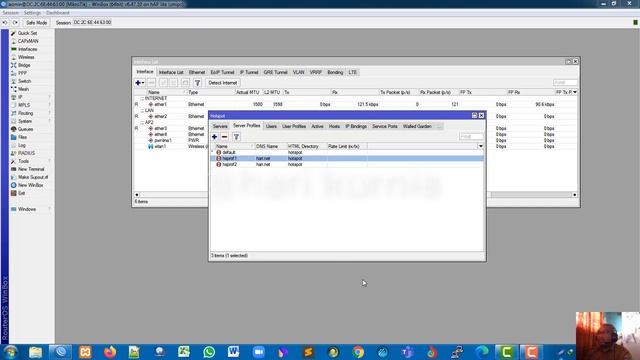Collapse the INTERNET interface group

point(142,98)
